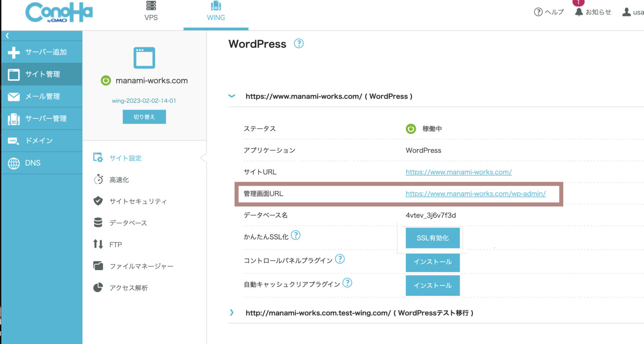The image size is (644, 344).
Task: Click the help icon beside コントロールパネルプラグイン
Action: (x=340, y=259)
